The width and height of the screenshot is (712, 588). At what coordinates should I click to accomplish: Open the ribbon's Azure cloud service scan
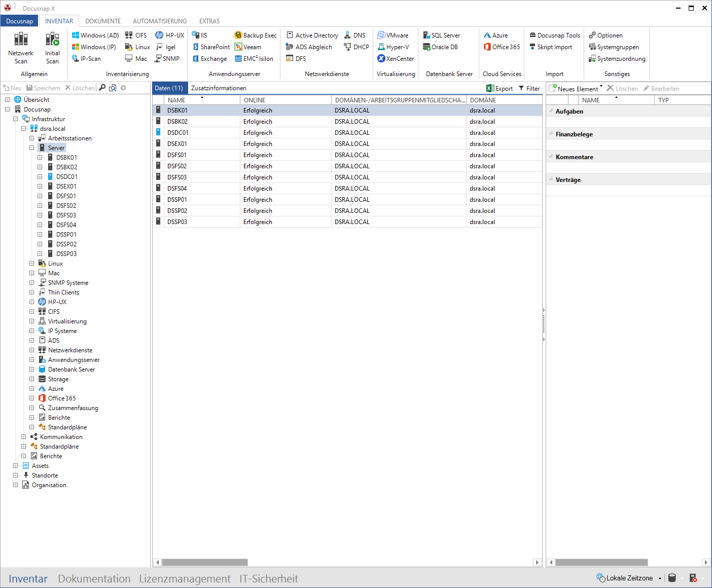click(495, 35)
